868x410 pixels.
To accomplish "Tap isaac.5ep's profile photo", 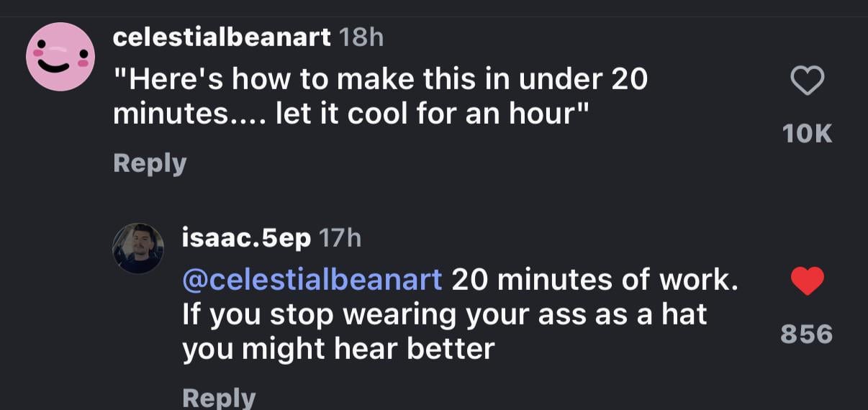I will (137, 248).
